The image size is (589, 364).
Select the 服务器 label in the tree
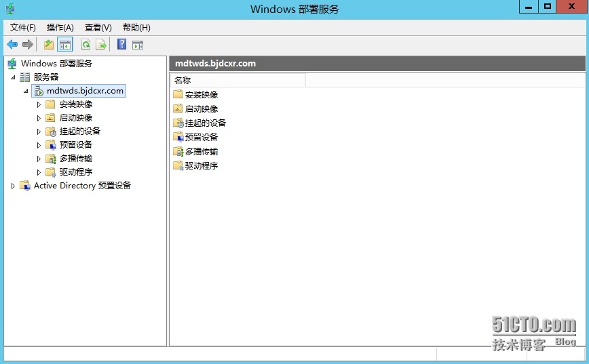[46, 77]
